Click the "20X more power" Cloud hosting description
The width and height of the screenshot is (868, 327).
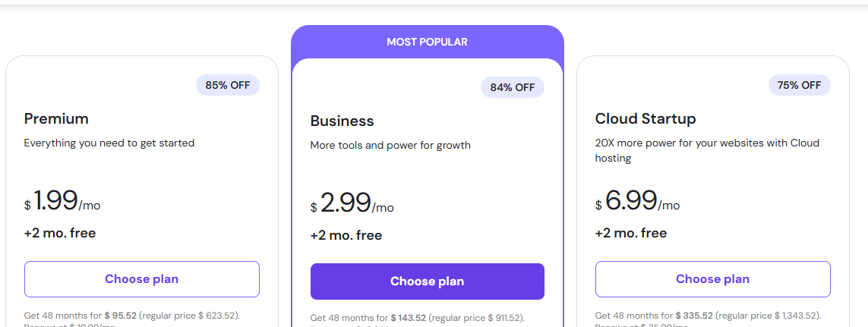(706, 150)
